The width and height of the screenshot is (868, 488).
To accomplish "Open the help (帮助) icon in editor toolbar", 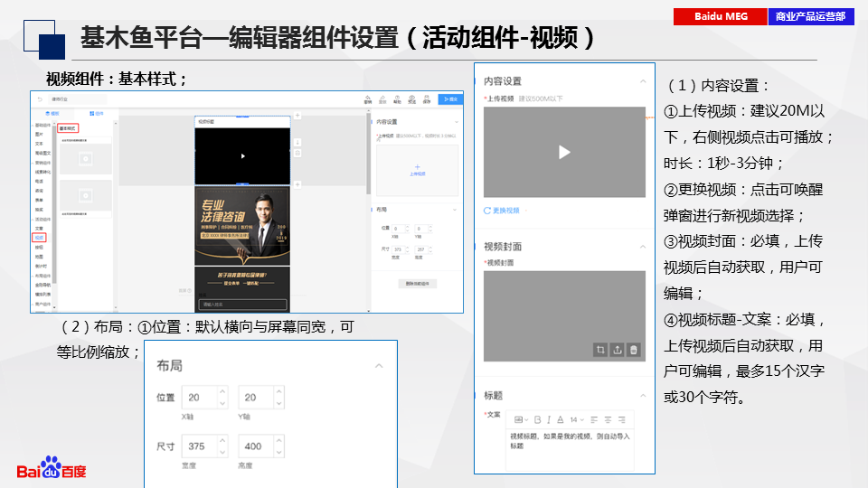I will click(x=397, y=99).
